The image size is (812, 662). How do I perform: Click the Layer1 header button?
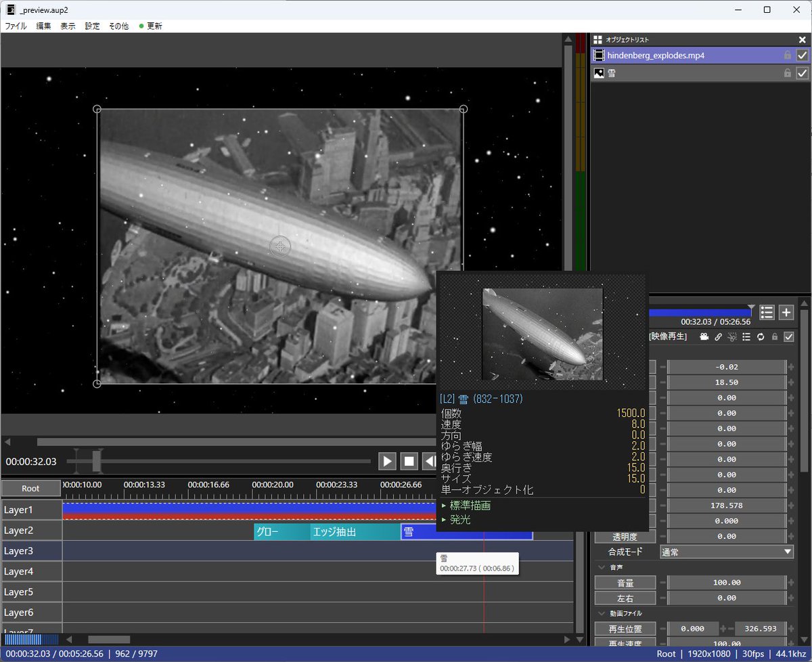click(31, 510)
